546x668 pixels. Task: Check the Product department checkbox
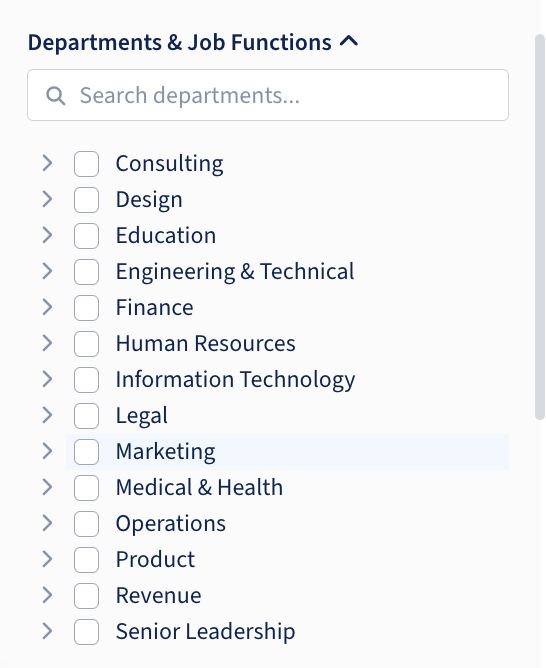86,559
